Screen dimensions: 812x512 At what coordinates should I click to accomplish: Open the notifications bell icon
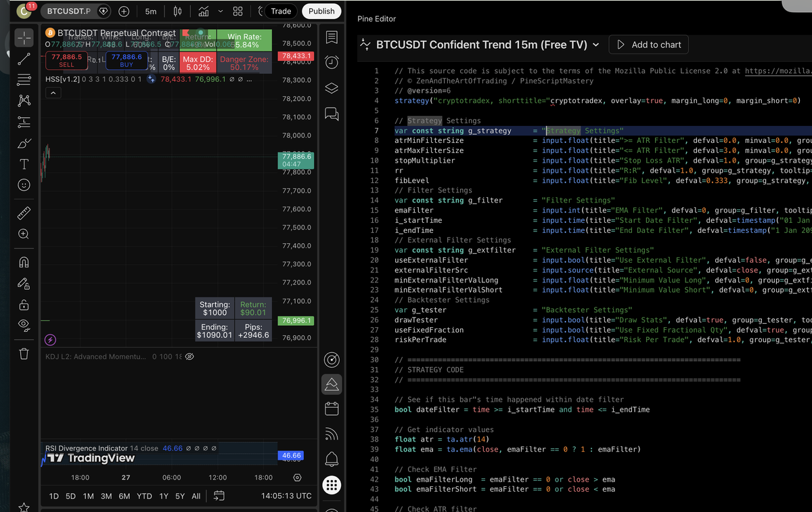[x=332, y=459]
